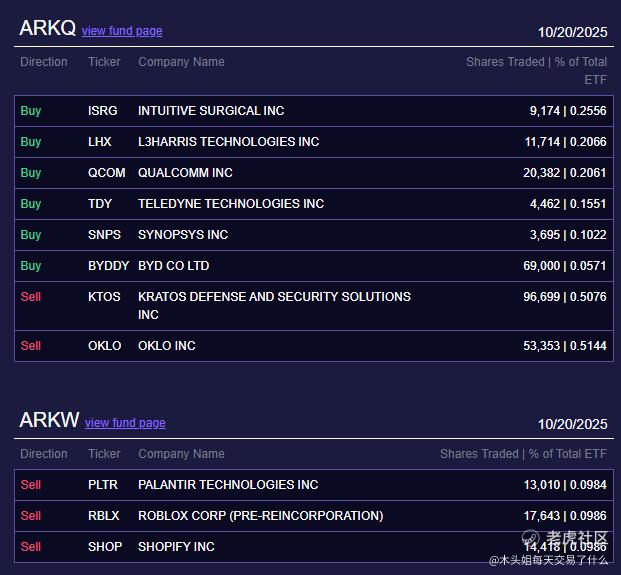621x575 pixels.
Task: Click QUALCOMM INC company name
Action: (x=185, y=173)
